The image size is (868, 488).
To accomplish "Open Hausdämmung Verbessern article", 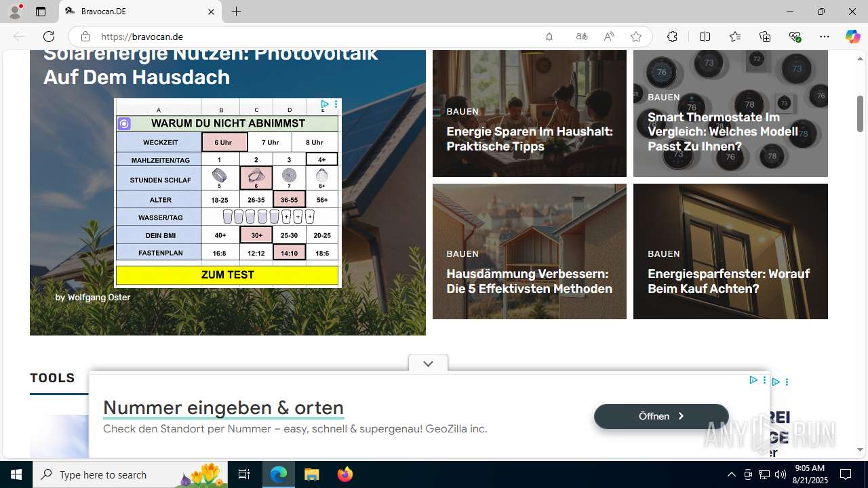I will 529,281.
